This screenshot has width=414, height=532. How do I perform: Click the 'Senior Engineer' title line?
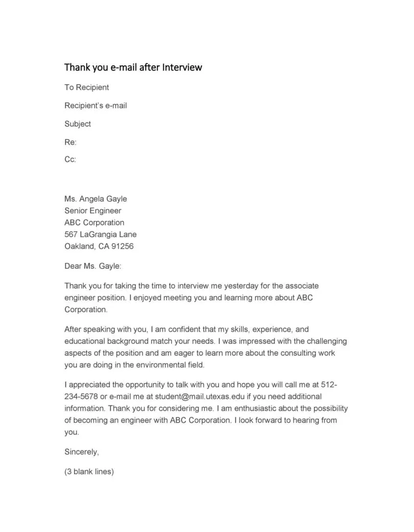93,210
